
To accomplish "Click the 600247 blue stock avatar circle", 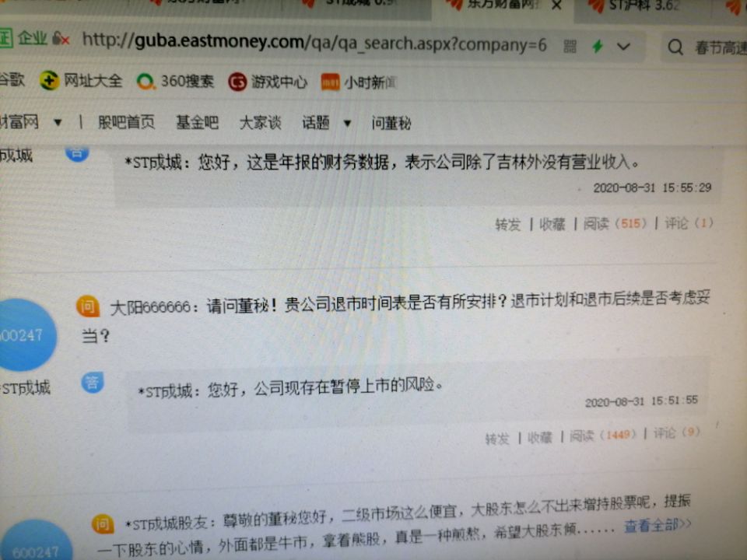I will (x=25, y=335).
